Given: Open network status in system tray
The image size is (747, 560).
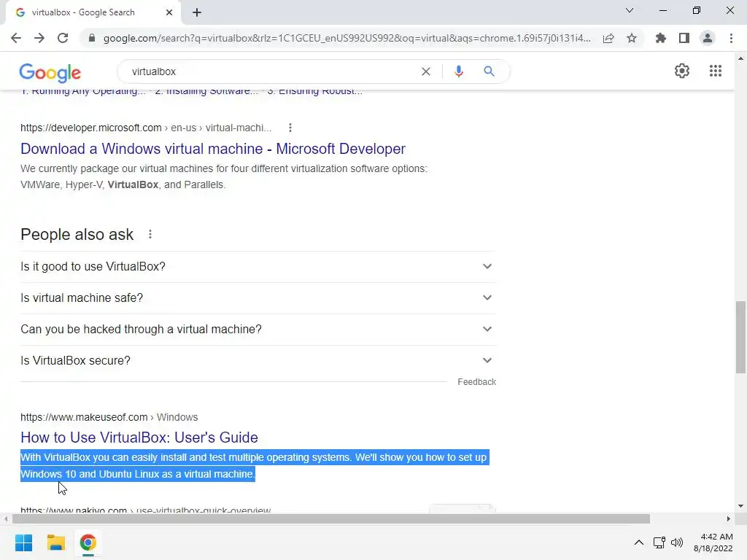Looking at the screenshot, I should point(659,542).
